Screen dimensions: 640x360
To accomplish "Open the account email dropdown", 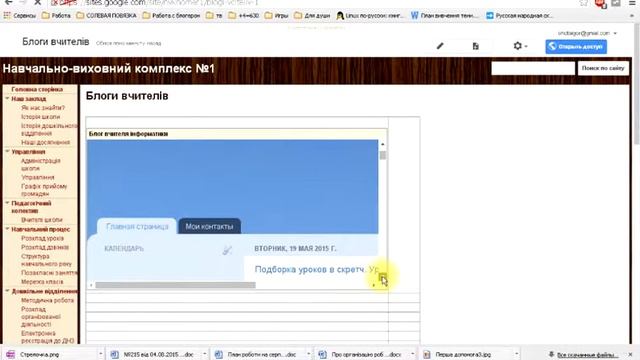I will pos(587,33).
